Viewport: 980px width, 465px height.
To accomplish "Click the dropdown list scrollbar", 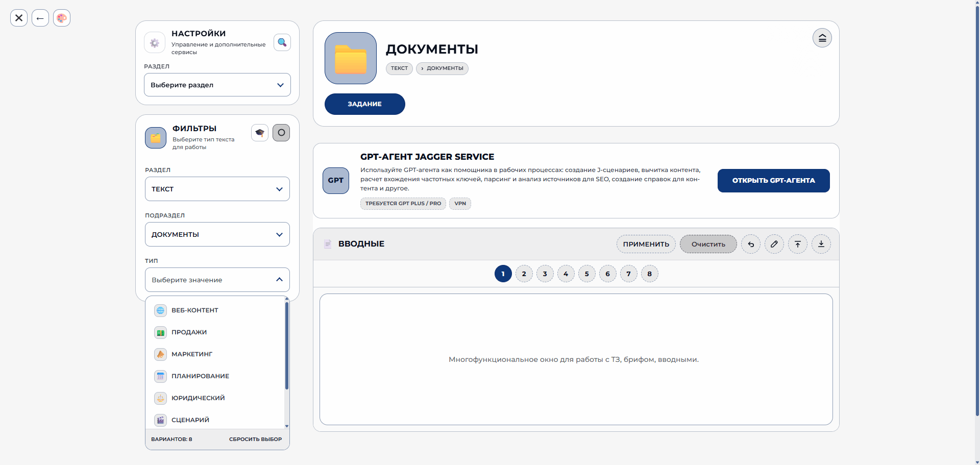I will [x=287, y=346].
